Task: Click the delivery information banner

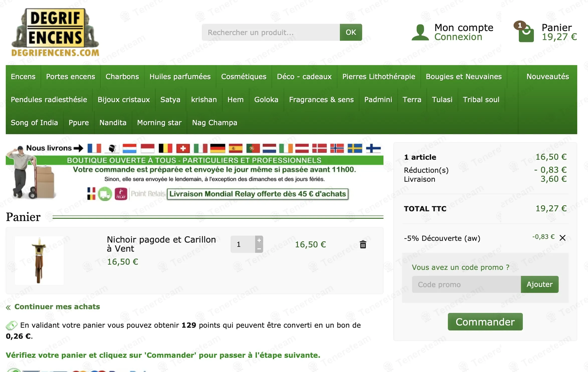Action: [194, 172]
